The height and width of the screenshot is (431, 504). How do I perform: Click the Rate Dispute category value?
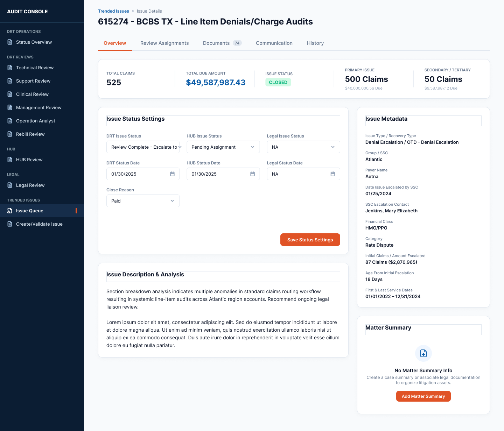379,245
